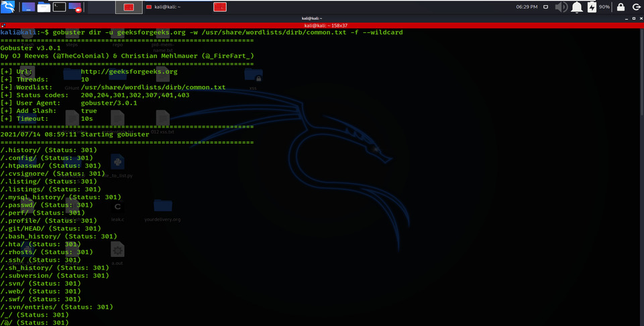Screen dimensions: 644x326
Task: Click the blue show desktop panel icon
Action: [x=28, y=7]
